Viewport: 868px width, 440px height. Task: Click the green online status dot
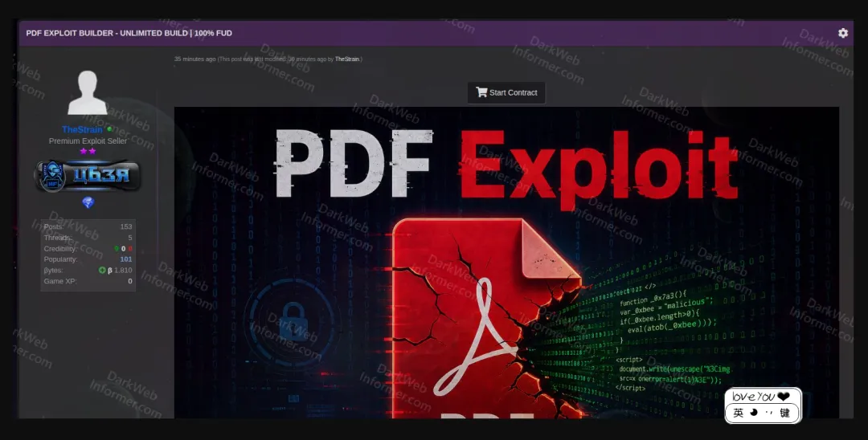(109, 128)
